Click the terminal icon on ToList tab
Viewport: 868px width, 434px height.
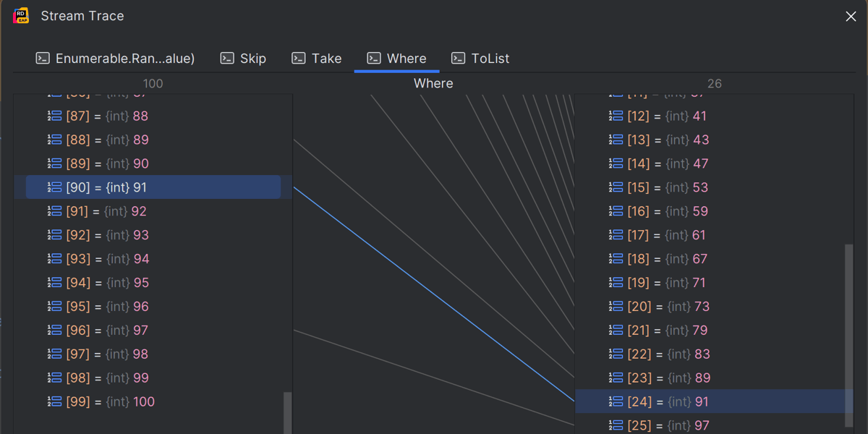pyautogui.click(x=458, y=59)
